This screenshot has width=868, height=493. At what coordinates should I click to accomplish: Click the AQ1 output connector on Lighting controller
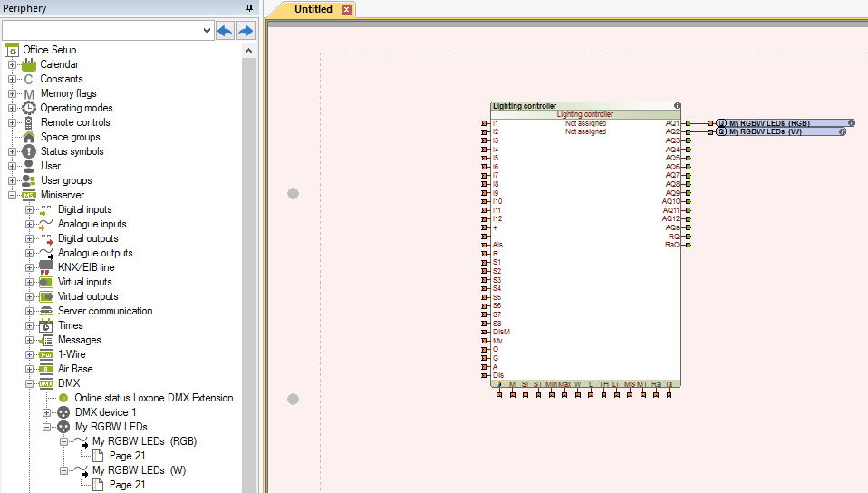(689, 122)
